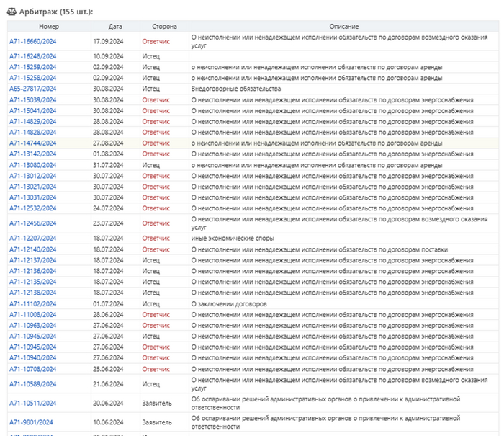Viewport: 504px width, 436px height.
Task: Click the scales icon beside Арбитраж heading
Action: click(x=12, y=12)
